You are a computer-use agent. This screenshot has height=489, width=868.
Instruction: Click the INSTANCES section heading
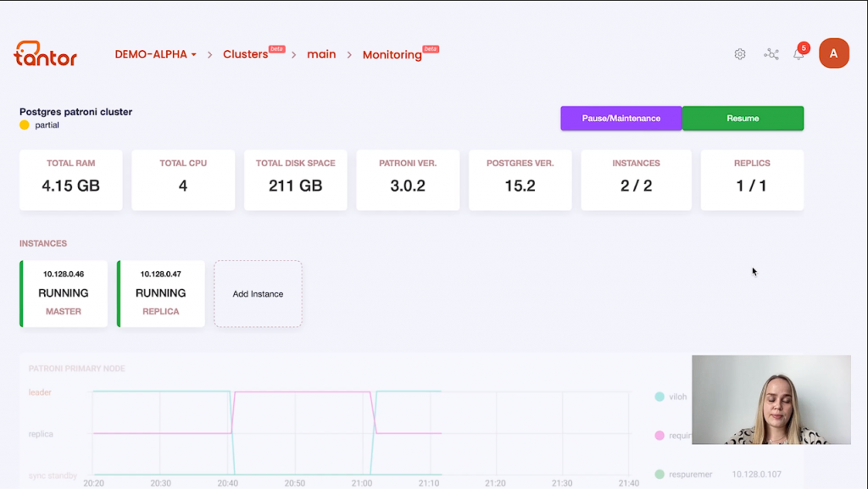coord(43,243)
